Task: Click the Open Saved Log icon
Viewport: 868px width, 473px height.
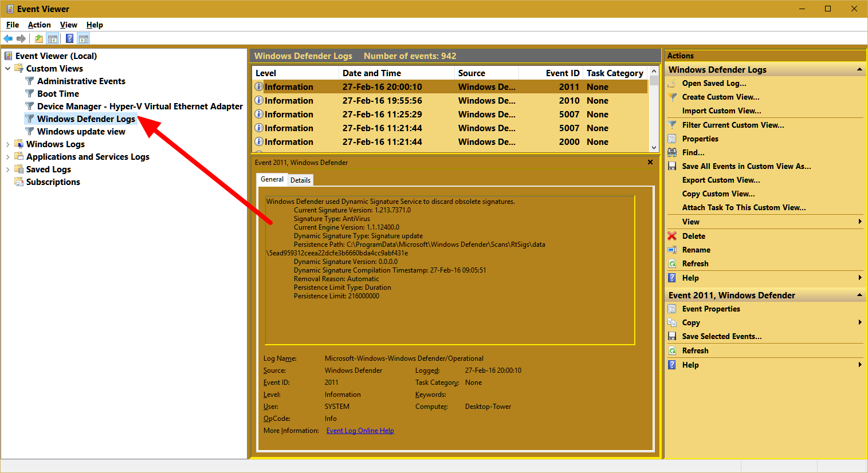Action: [x=672, y=84]
